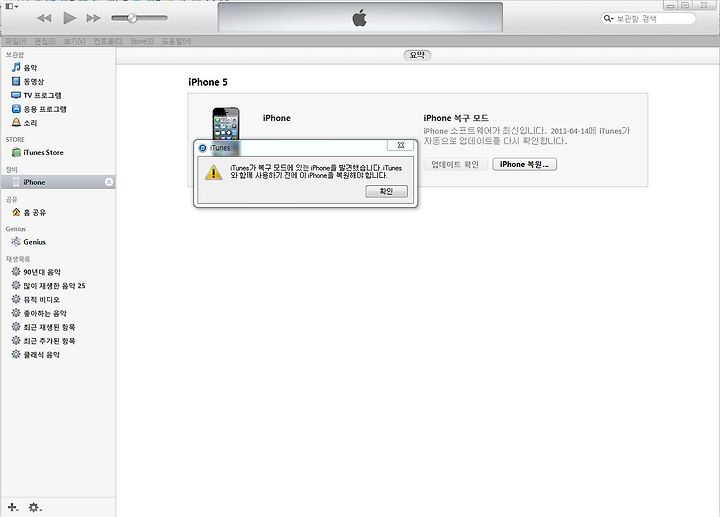The width and height of the screenshot is (720, 517).
Task: Open the 클래식 음악 playlist gear icon
Action: point(16,354)
